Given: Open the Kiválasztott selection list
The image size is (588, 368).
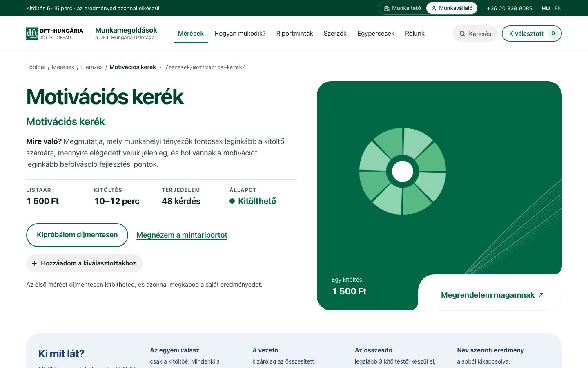Looking at the screenshot, I should (x=532, y=34).
